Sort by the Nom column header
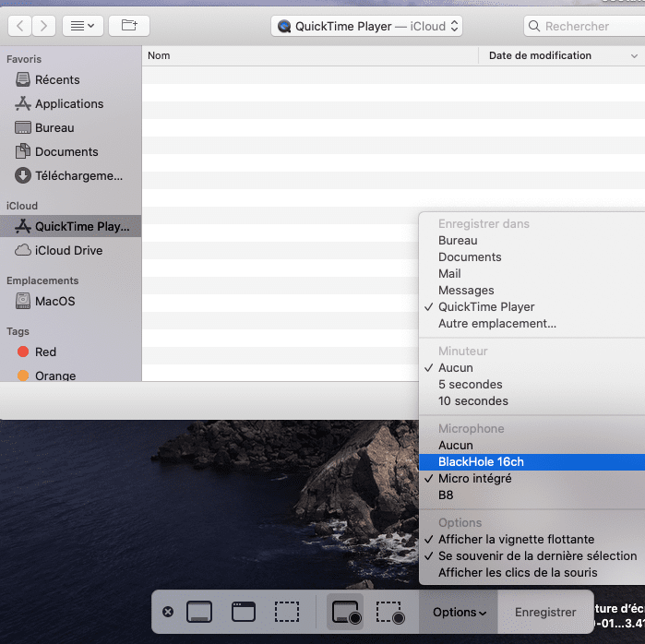Image resolution: width=645 pixels, height=644 pixels. pos(159,55)
